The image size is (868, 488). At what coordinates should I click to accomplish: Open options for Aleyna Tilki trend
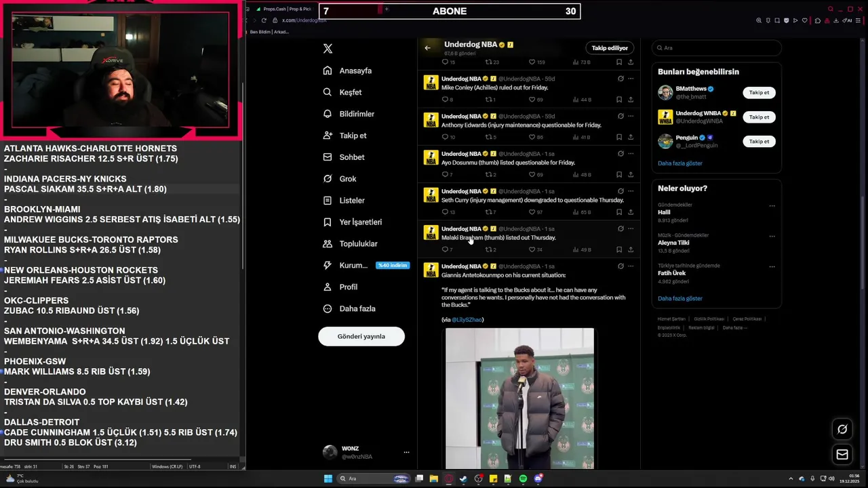point(772,237)
